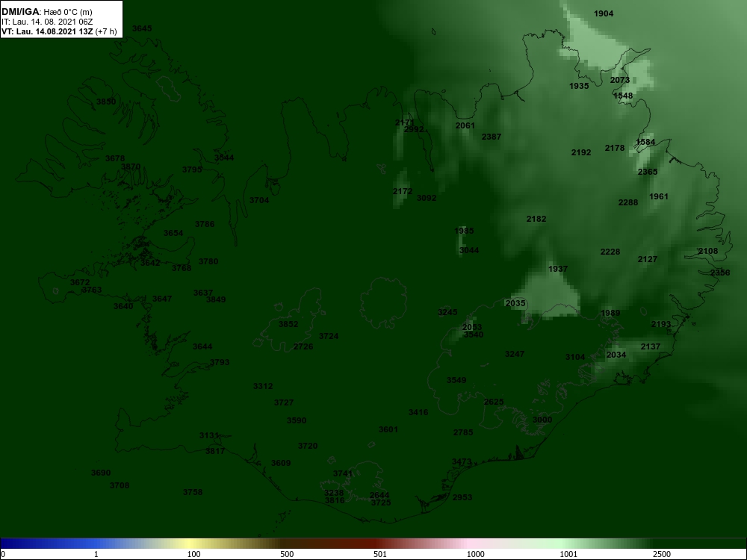Select the height value '3672'
Image resolution: width=747 pixels, height=560 pixels.
pos(80,282)
